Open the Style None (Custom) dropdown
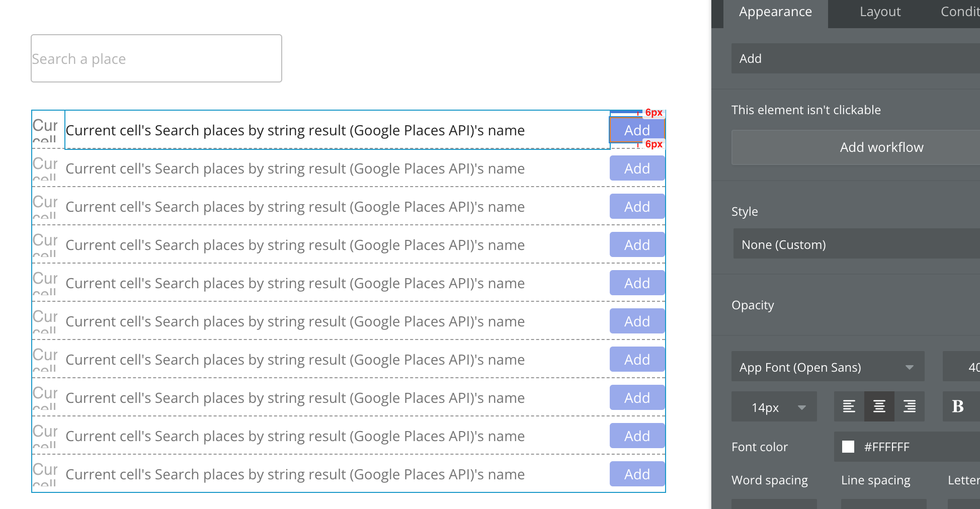 point(855,244)
